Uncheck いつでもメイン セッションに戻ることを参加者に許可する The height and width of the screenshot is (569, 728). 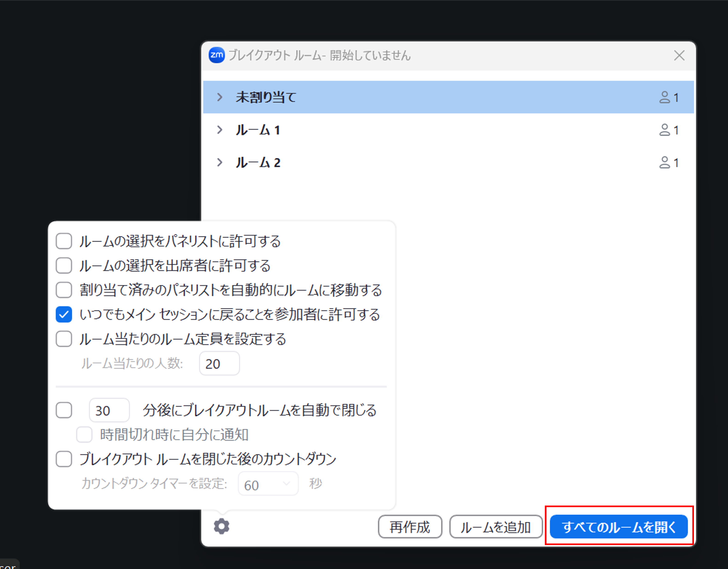(64, 315)
